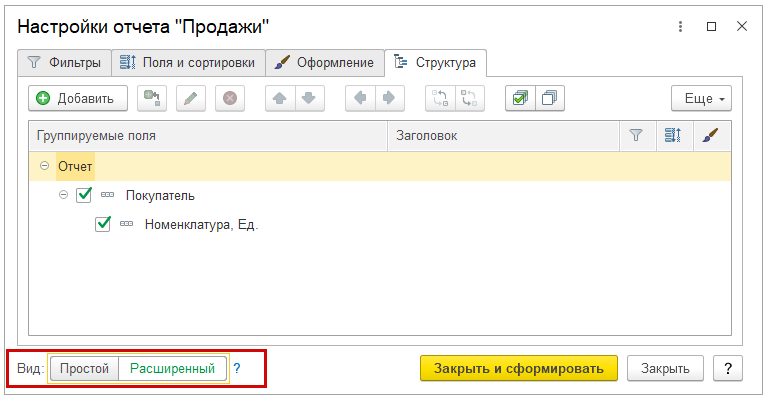
Task: Select the Номенклатура, Ед. row
Action: tap(380, 224)
